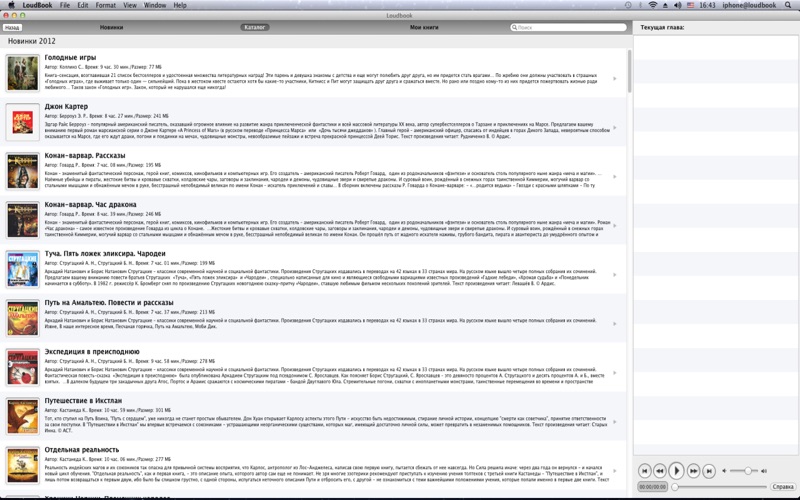Open the Help menu
The width and height of the screenshot is (800, 500).
click(180, 5)
